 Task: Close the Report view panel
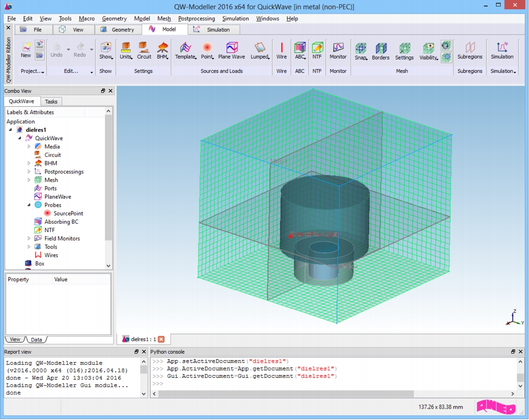coord(144,351)
